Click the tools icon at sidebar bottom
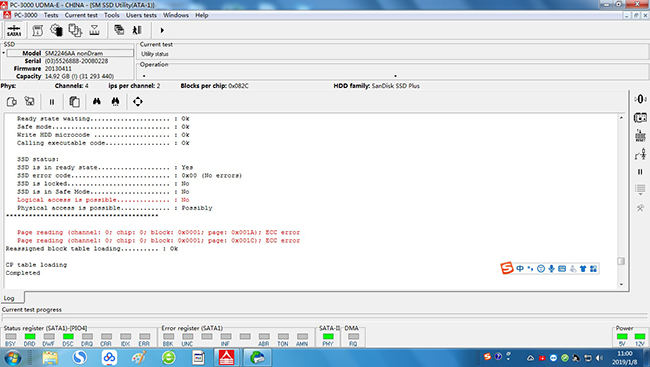Image resolution: width=650 pixels, height=367 pixels. click(x=640, y=208)
